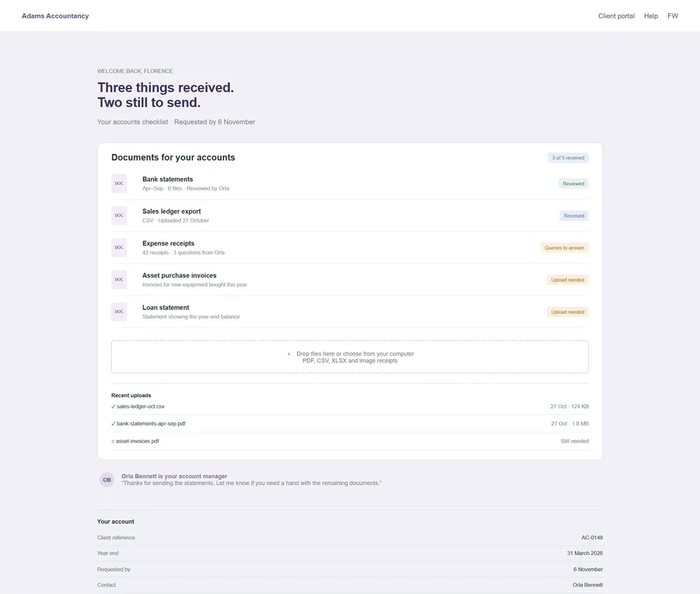Click the OB avatar of Orla Bennett

[x=107, y=480]
